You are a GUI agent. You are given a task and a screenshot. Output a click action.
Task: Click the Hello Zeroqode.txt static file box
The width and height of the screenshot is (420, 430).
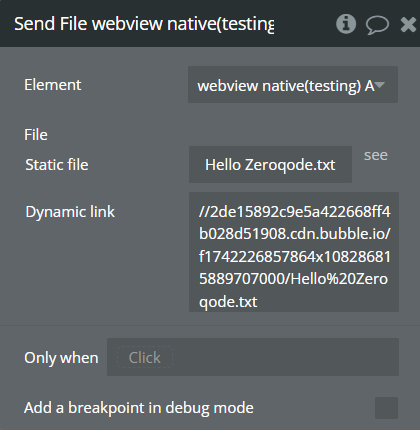tap(270, 164)
